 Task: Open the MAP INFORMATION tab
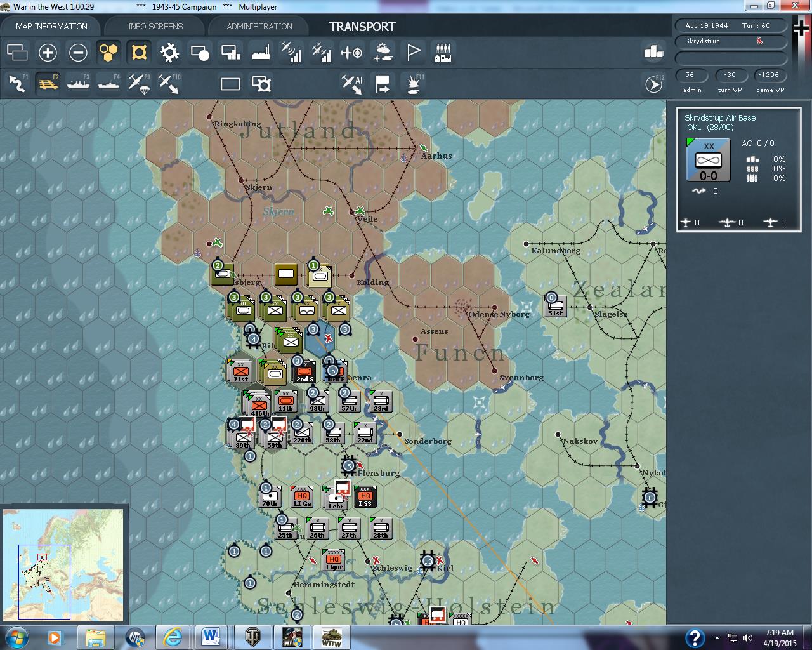51,27
